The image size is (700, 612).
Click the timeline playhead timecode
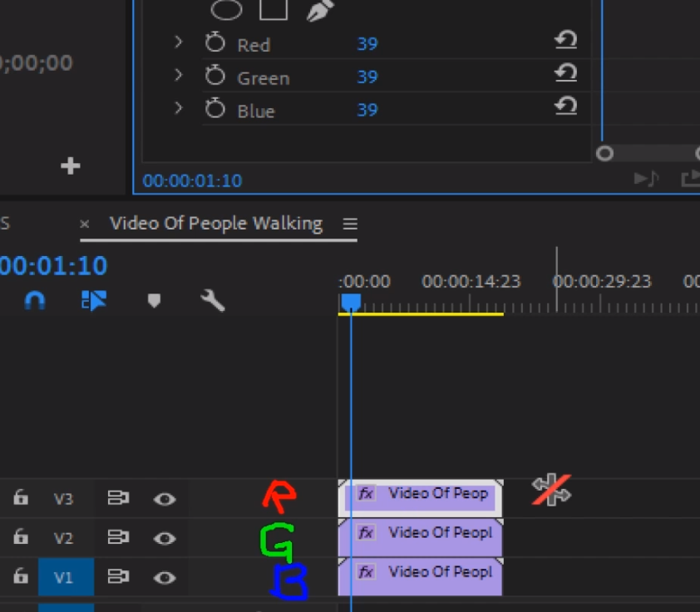53,266
